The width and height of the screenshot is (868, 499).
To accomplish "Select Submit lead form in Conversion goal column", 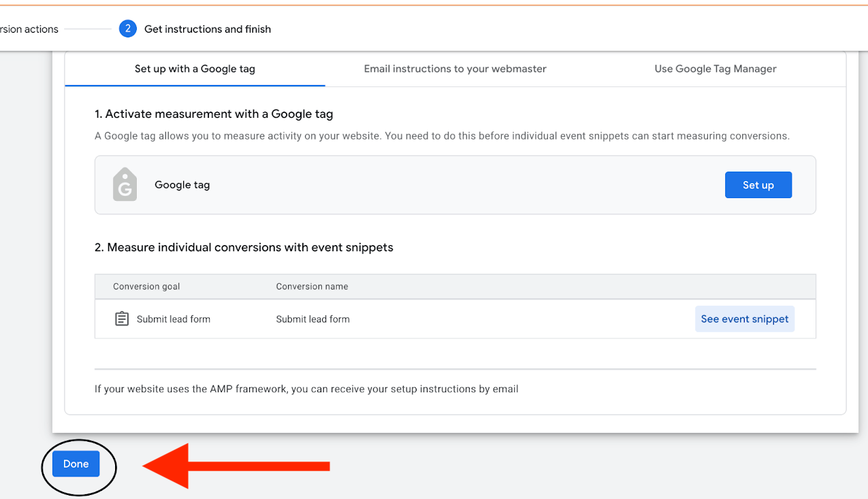I will [173, 319].
